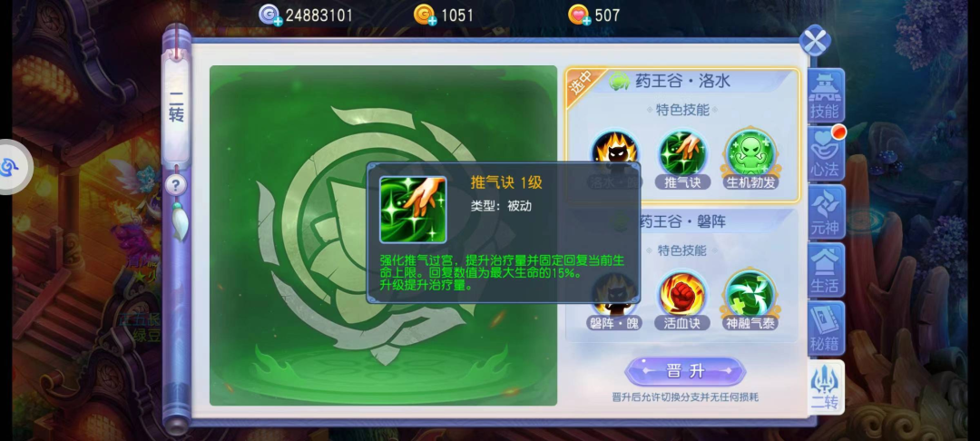This screenshot has height=441, width=980.
Task: Open the 秘籍 side tab
Action: pyautogui.click(x=826, y=328)
